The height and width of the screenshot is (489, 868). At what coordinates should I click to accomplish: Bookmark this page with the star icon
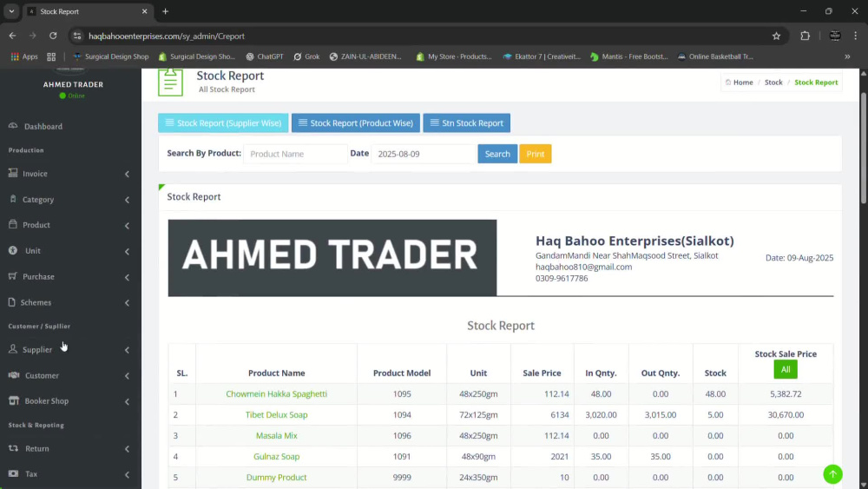click(x=776, y=36)
